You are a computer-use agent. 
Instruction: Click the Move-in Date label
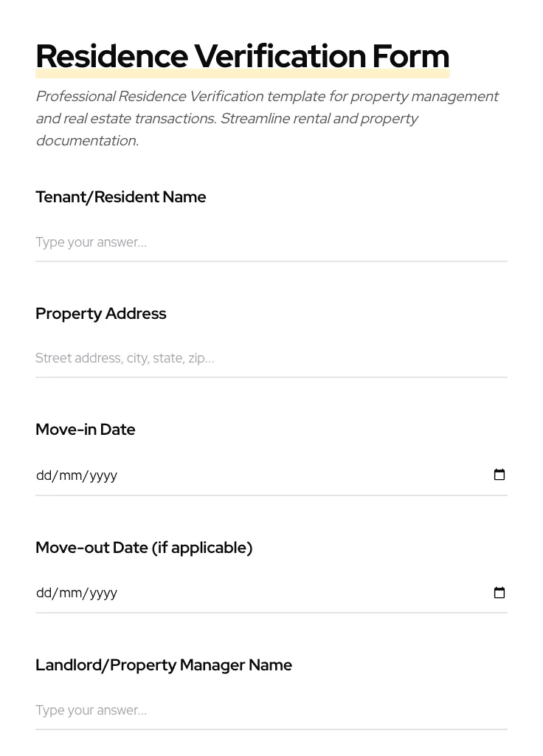click(x=85, y=430)
